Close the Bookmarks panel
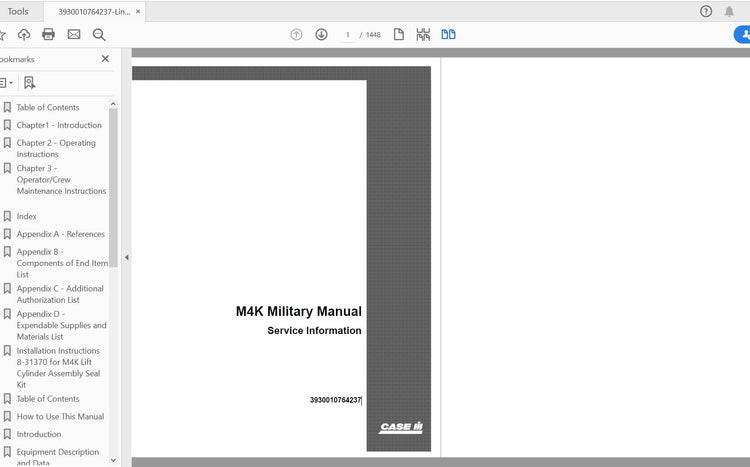Viewport: 750px width, 467px height. pos(105,58)
